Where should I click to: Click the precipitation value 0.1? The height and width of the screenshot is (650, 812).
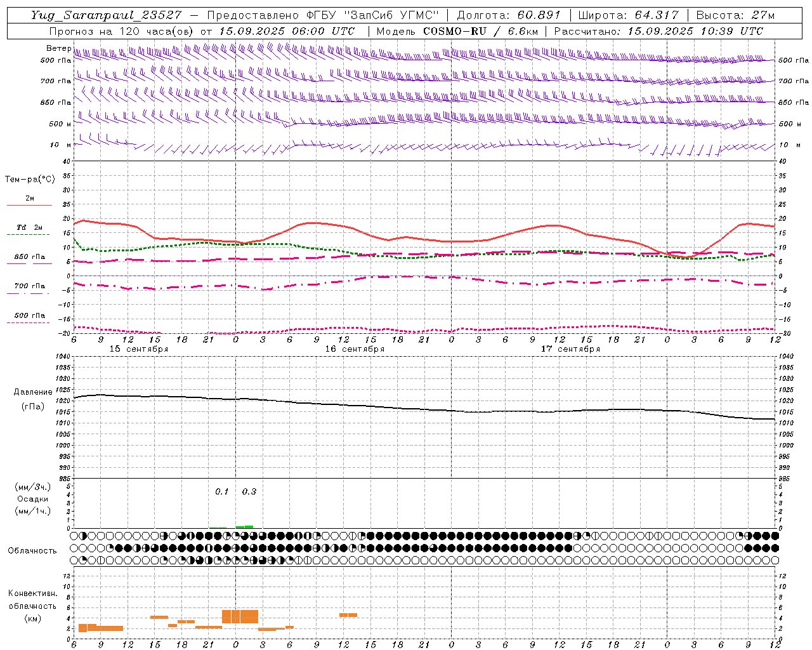(x=221, y=491)
